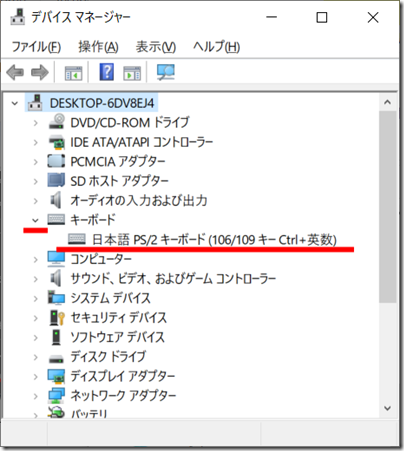Click the vertical scrollbar thumb
The image size is (404, 451).
pyautogui.click(x=387, y=207)
